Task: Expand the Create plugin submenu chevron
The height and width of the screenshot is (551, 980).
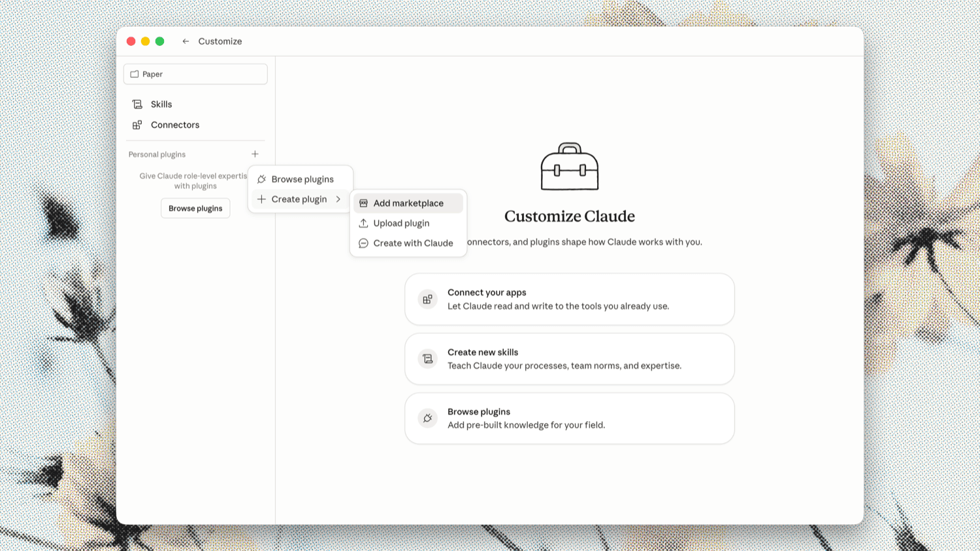Action: (x=338, y=199)
